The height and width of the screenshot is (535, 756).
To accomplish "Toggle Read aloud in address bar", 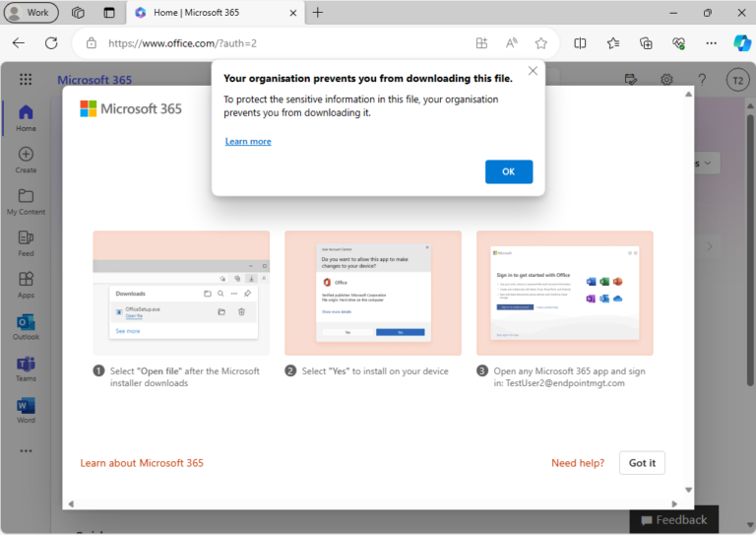I will 512,43.
